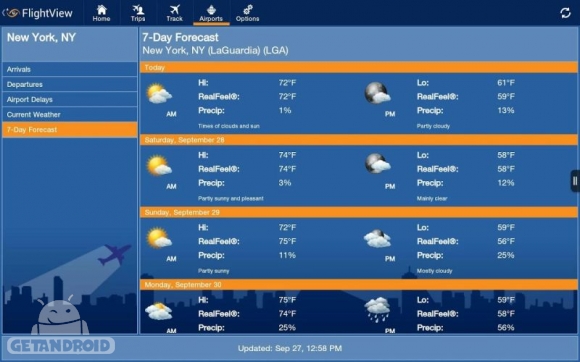Click Sunday's PM precip 25%

pos(506,255)
